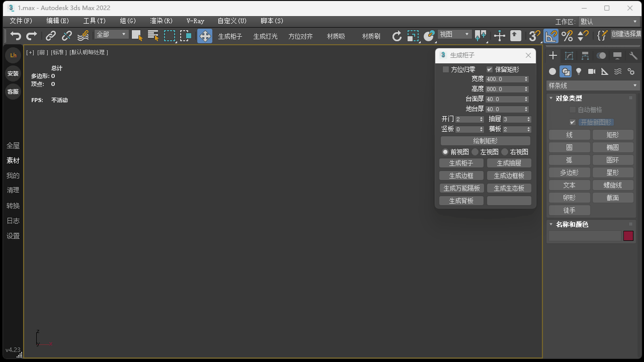Viewport: 644px width, 362px height.
Task: Uncheck the 保留矩形 checkbox
Action: (490, 69)
